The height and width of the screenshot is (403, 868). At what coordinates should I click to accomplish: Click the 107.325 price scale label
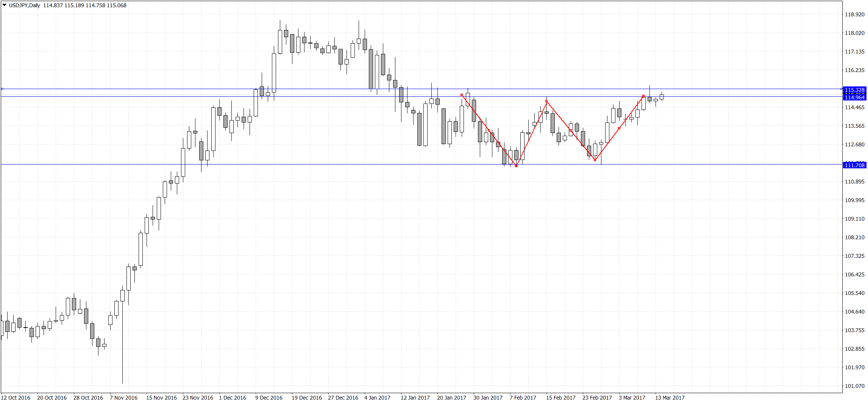[855, 256]
